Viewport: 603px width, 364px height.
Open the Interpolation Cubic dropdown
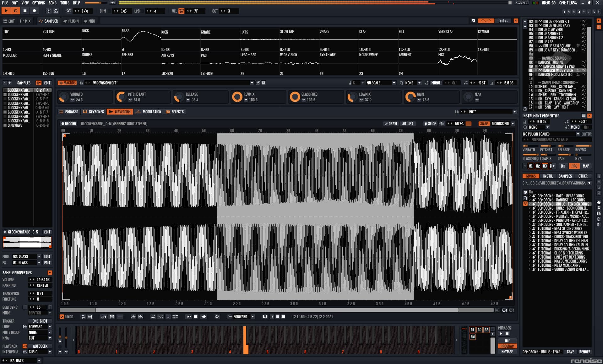coord(40,352)
